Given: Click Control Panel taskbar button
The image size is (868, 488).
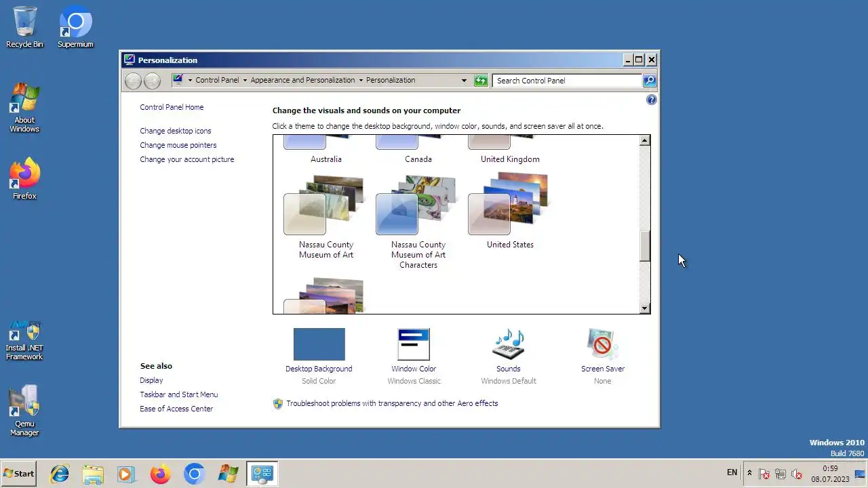Looking at the screenshot, I should tap(262, 474).
